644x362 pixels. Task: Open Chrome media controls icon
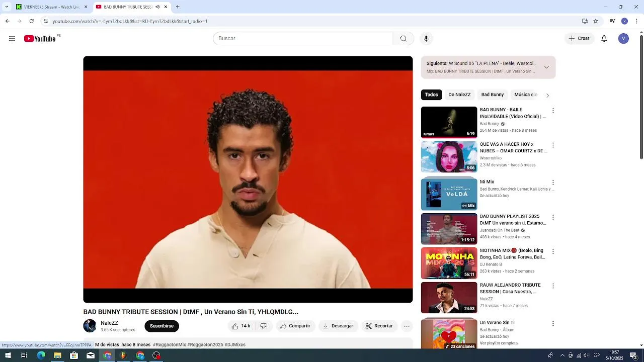612,21
